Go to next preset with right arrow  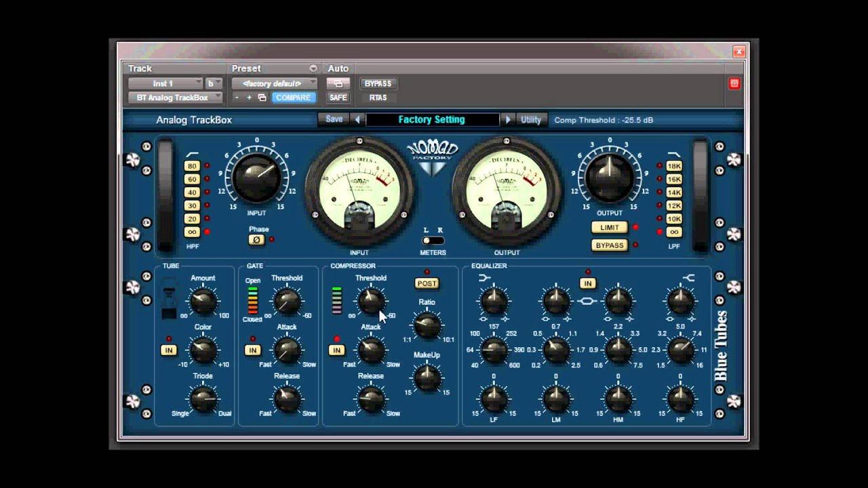pos(507,120)
